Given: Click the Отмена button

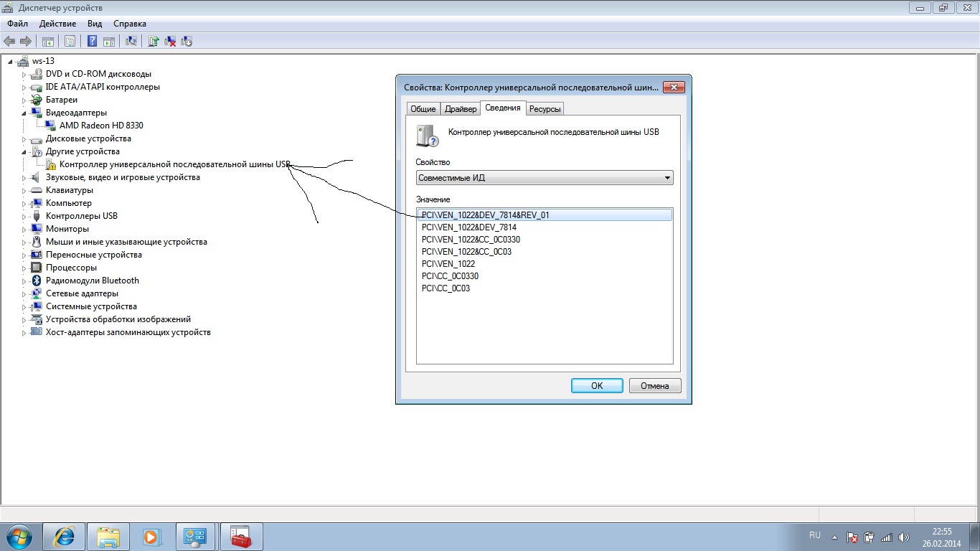Looking at the screenshot, I should click(x=655, y=386).
